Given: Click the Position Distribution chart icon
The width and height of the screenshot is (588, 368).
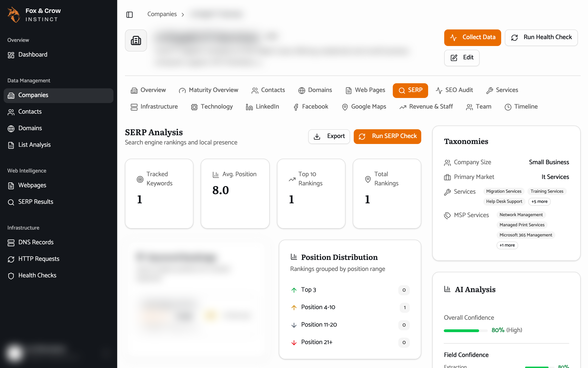Looking at the screenshot, I should click(294, 257).
